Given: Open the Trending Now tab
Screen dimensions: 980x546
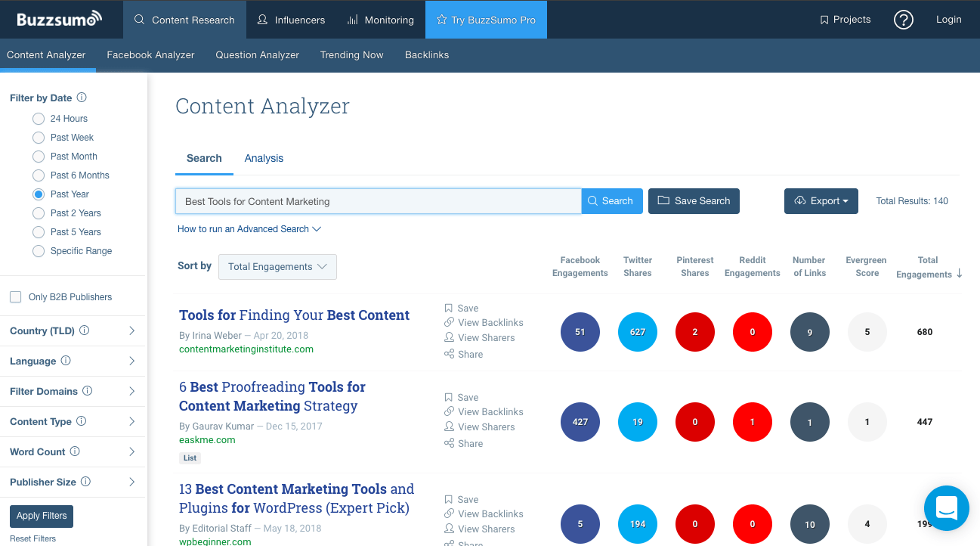Looking at the screenshot, I should pyautogui.click(x=351, y=55).
